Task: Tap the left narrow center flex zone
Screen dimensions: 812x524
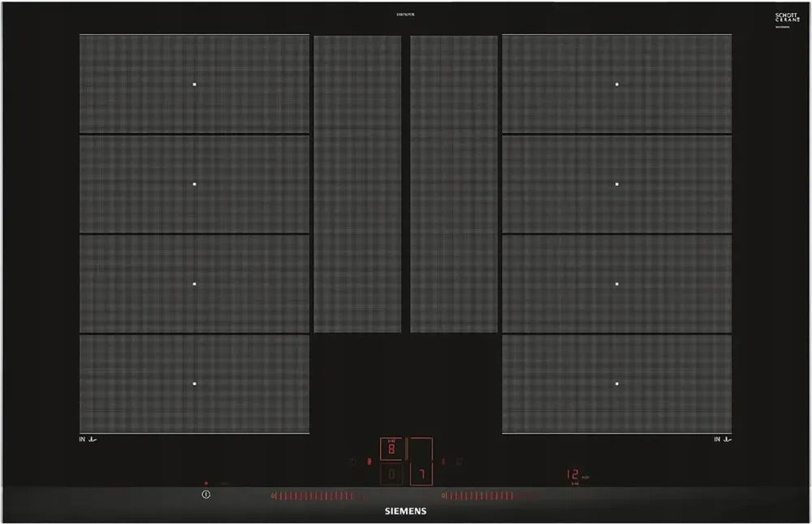Action: tap(357, 184)
